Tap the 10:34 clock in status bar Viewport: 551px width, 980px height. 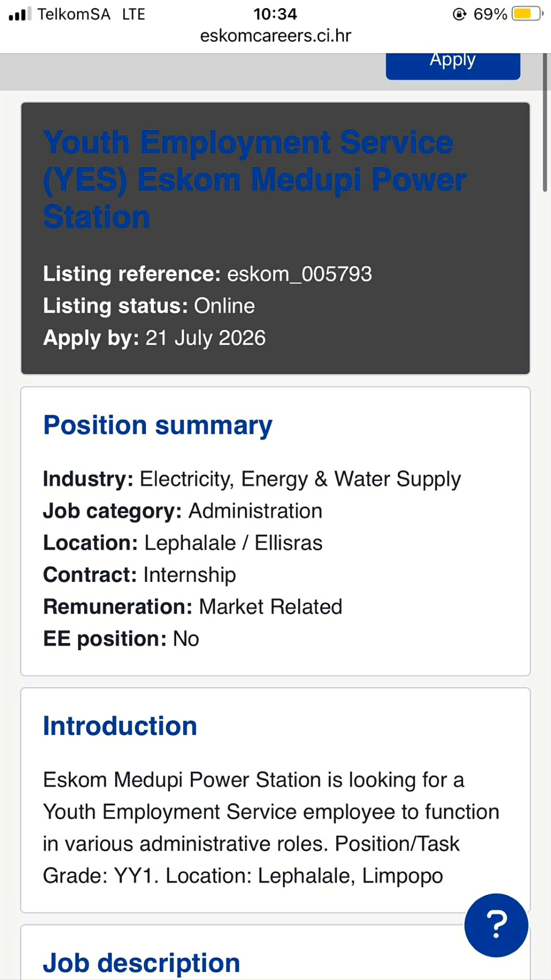275,14
